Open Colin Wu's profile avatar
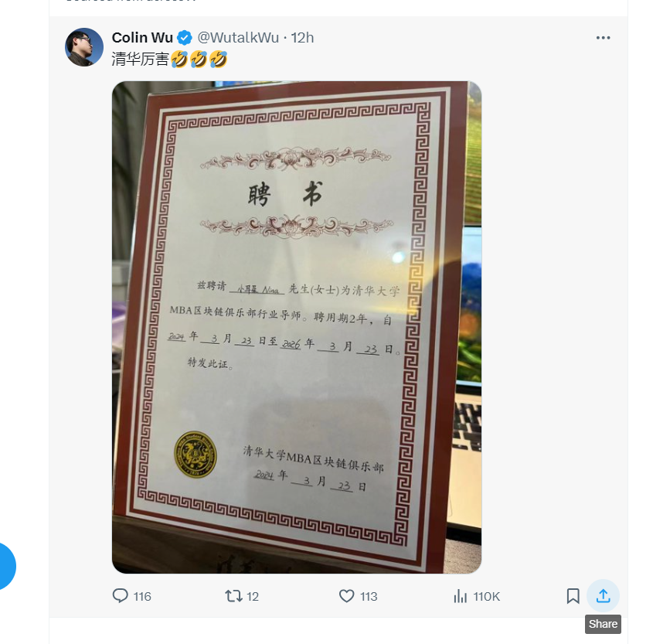 [84, 47]
